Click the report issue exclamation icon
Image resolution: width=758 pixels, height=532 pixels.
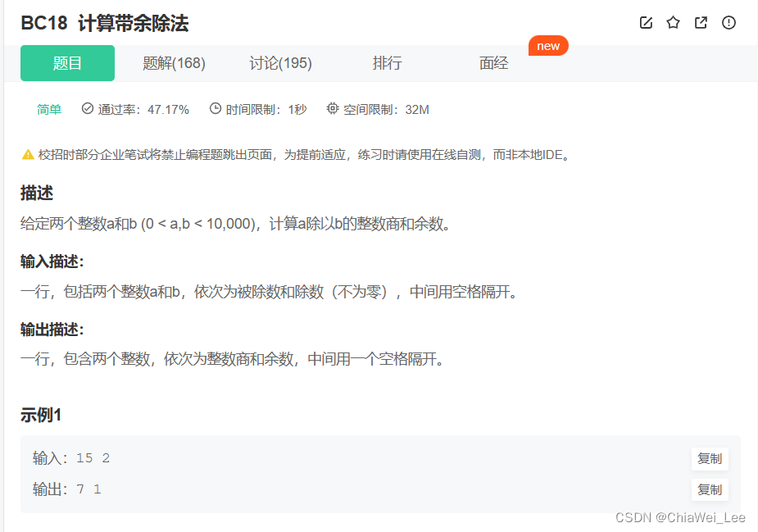click(728, 23)
